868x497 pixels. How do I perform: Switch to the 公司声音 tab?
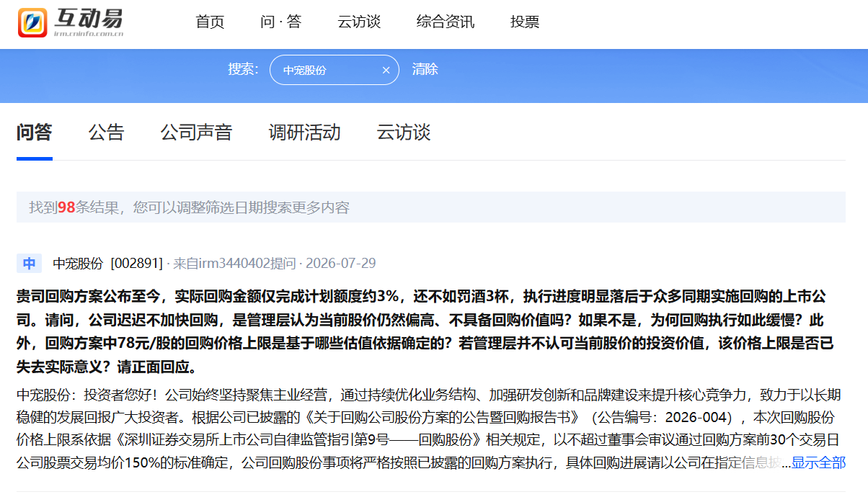(196, 133)
